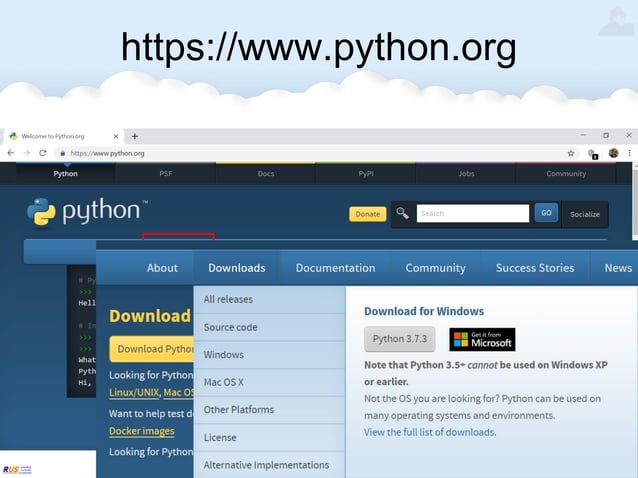Bookmark the page with star icon
This screenshot has width=638, height=478.
[x=571, y=153]
